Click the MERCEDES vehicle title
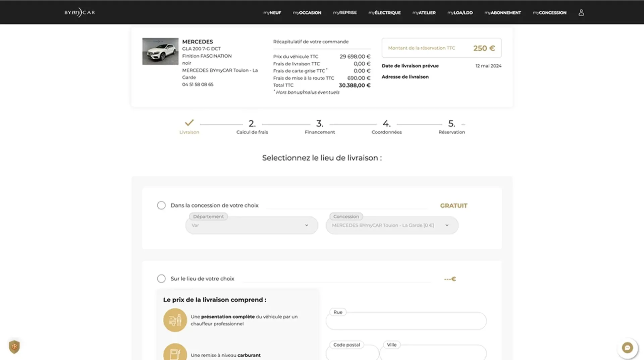This screenshot has width=644, height=360. pyautogui.click(x=198, y=42)
